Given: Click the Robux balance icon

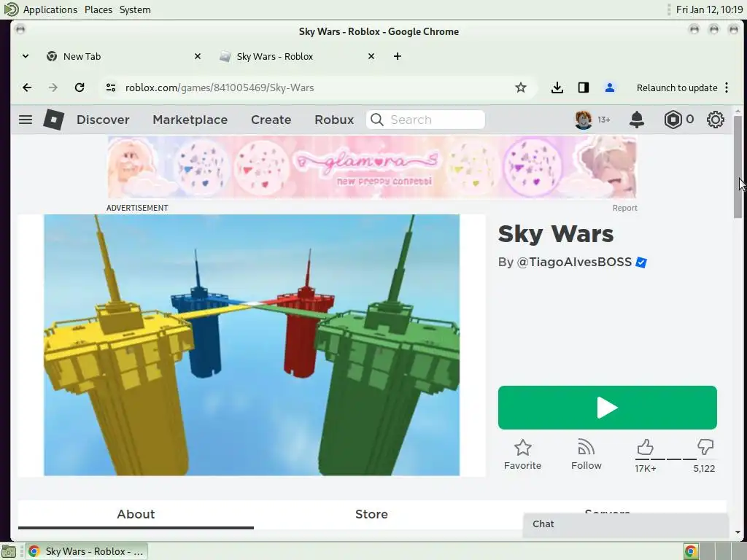Looking at the screenshot, I should (673, 120).
